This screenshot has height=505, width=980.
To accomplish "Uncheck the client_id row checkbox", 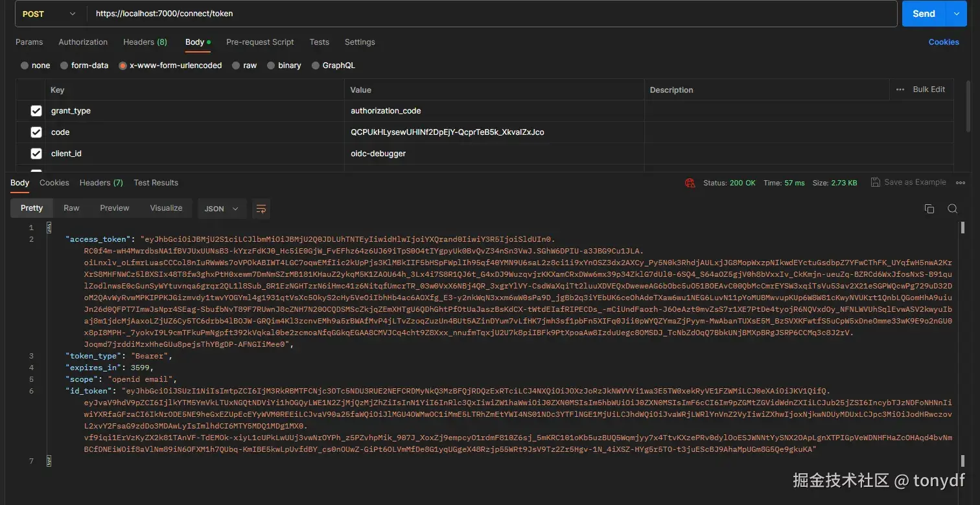I will (36, 154).
